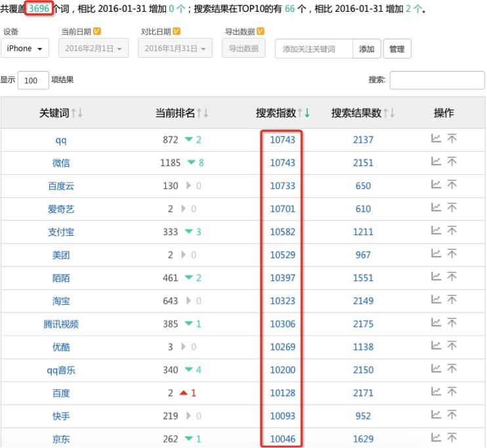Click search index 10269 for 优酷
Viewport: 487px width, 448px height.
(x=282, y=347)
